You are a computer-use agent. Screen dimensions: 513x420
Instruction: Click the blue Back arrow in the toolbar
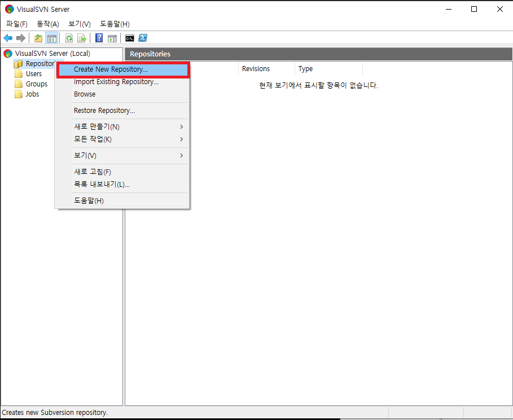point(8,38)
